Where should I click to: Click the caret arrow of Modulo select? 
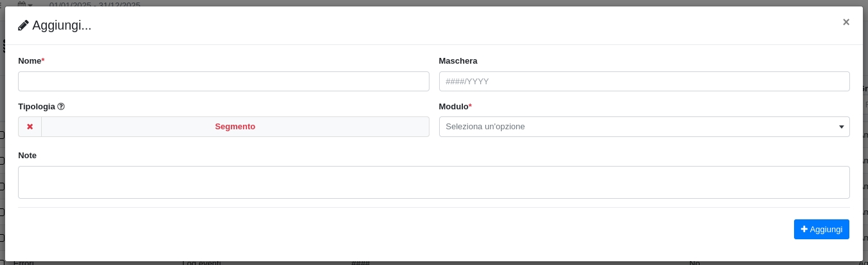841,127
